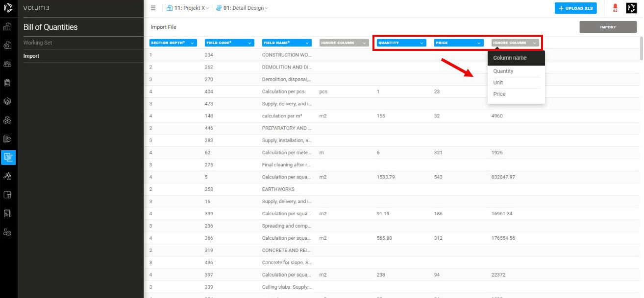Click the Upload XLS button
The width and height of the screenshot is (644, 298).
[575, 8]
